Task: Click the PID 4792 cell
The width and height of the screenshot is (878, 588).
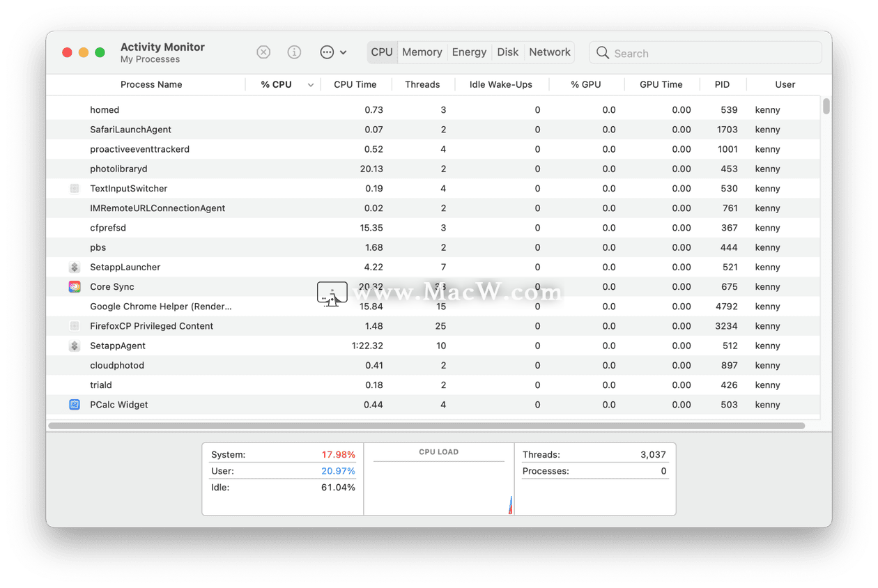Action: [727, 307]
